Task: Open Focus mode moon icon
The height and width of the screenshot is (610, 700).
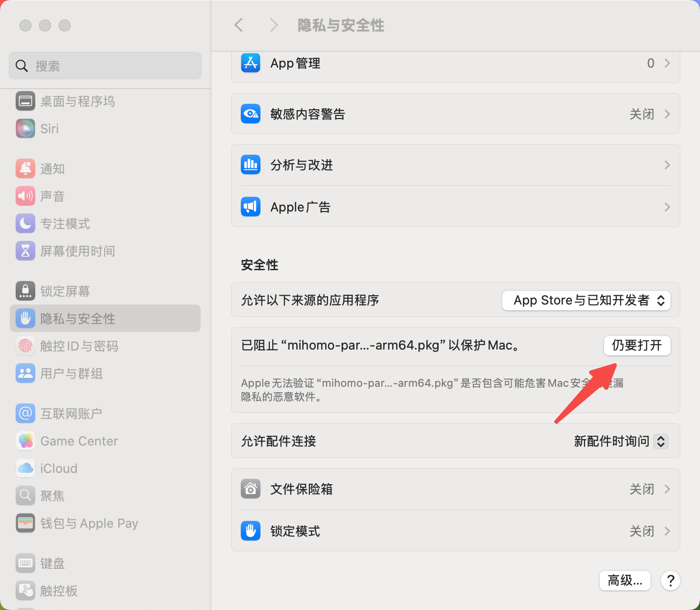Action: point(25,224)
